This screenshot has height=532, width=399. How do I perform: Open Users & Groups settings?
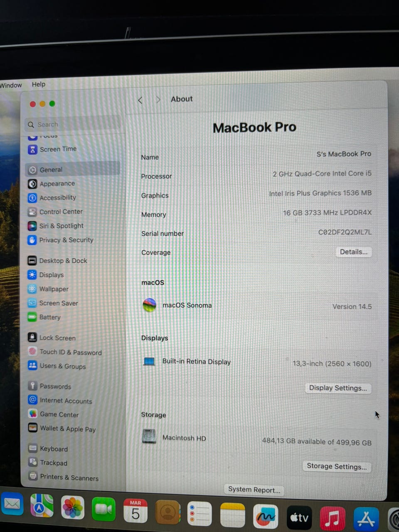tap(57, 366)
